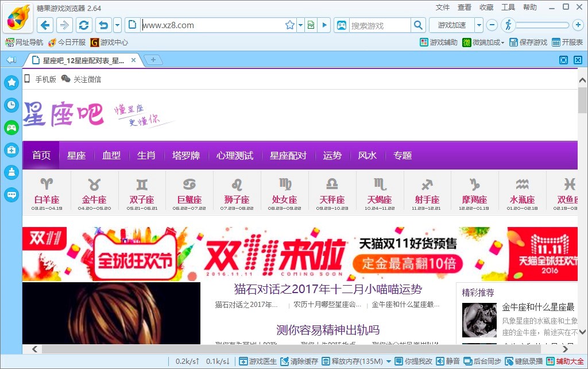Screen dimensions: 588x369
Task: Select 心理测试 in purple nav
Action: pos(235,155)
